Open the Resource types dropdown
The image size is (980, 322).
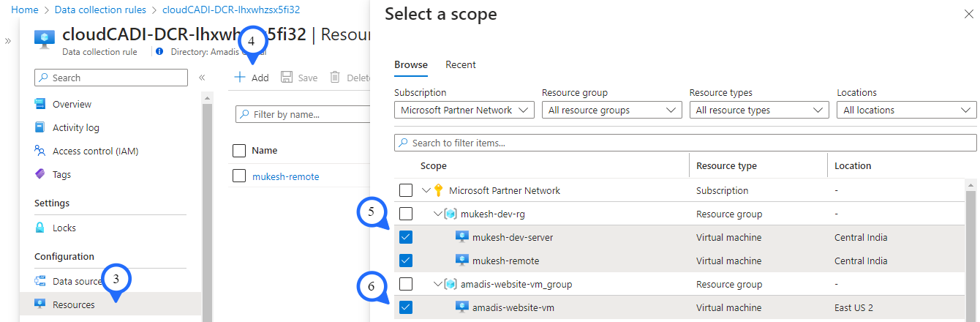(x=758, y=110)
